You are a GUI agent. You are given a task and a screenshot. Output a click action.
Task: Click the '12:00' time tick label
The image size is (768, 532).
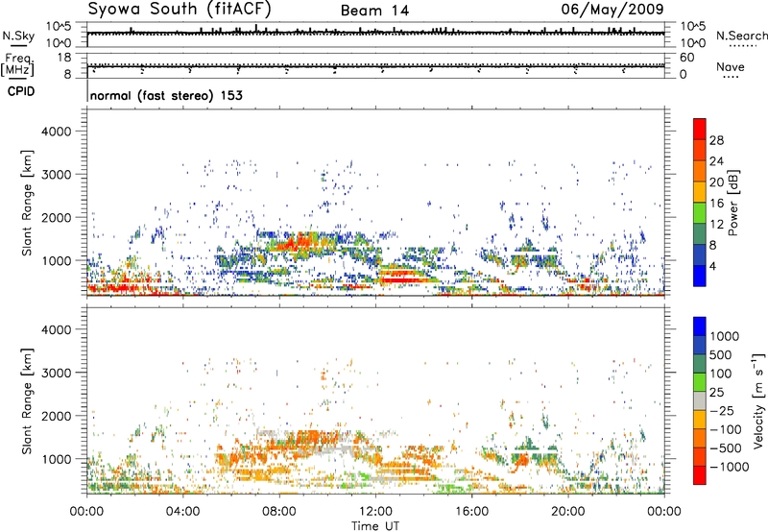(375, 512)
